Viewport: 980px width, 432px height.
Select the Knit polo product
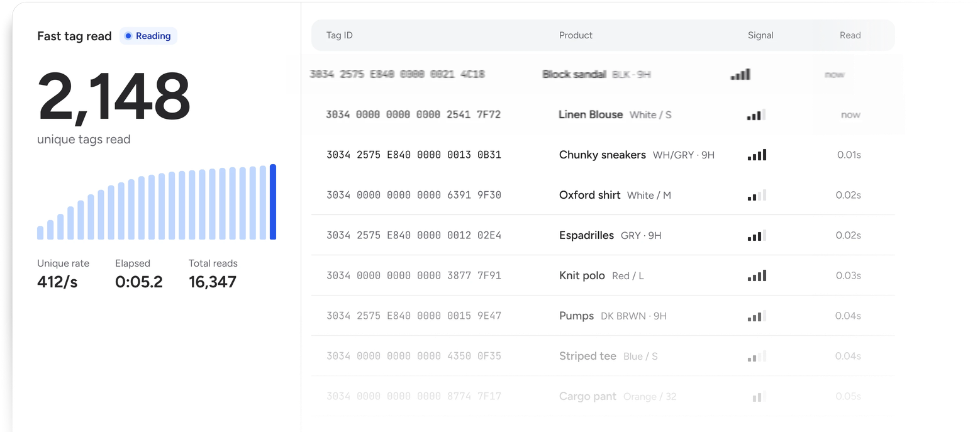tap(582, 275)
